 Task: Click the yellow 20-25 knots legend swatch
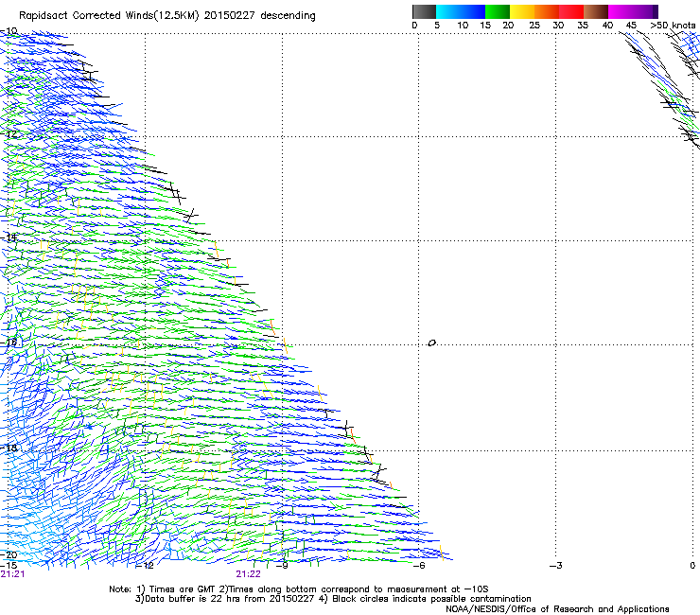[522, 11]
